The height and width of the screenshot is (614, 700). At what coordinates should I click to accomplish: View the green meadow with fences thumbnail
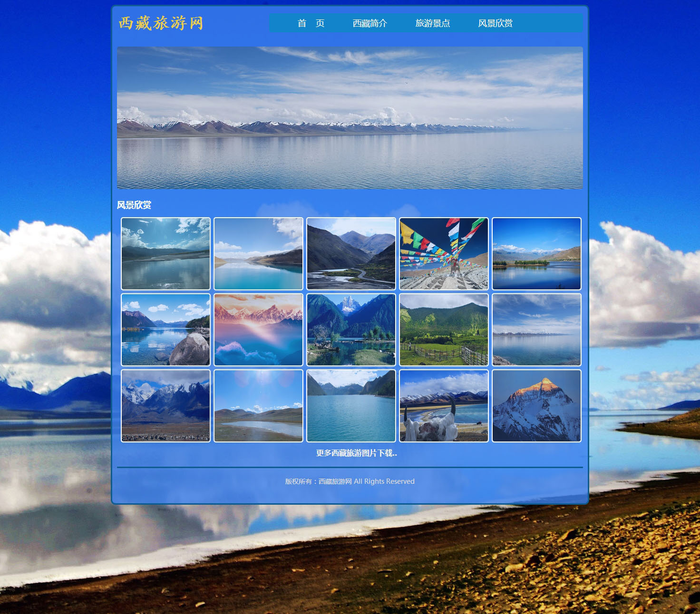click(444, 330)
